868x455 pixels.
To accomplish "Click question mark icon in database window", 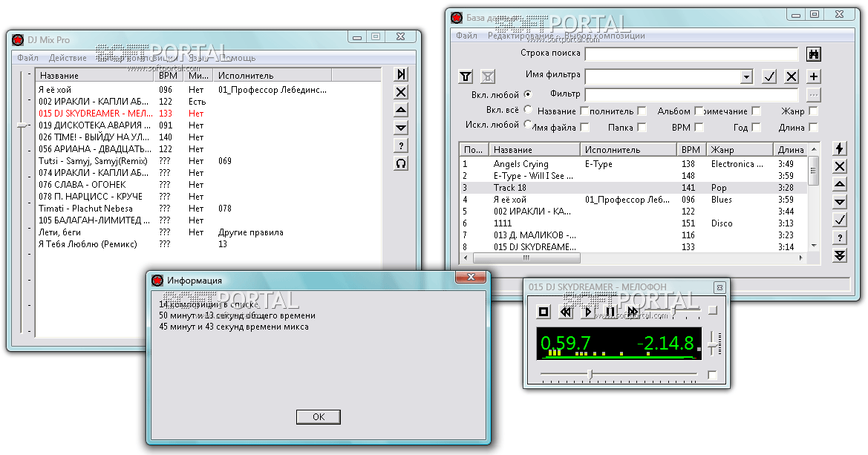I will click(840, 238).
